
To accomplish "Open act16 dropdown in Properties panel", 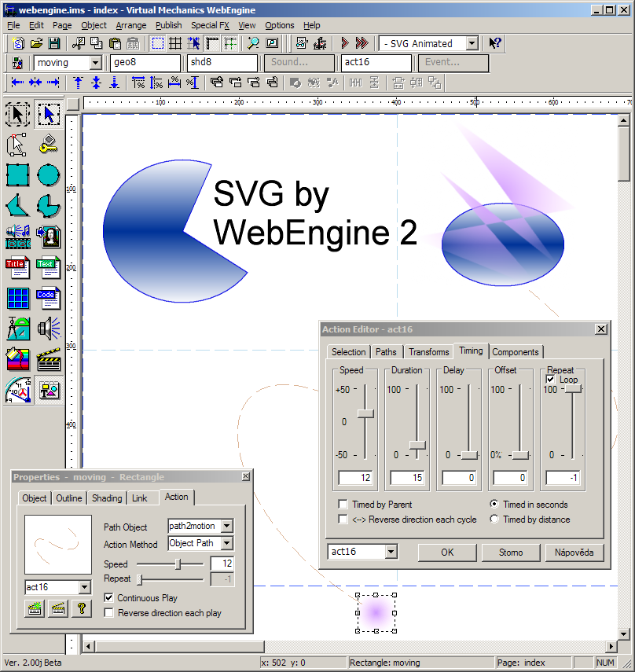I will click(x=85, y=586).
